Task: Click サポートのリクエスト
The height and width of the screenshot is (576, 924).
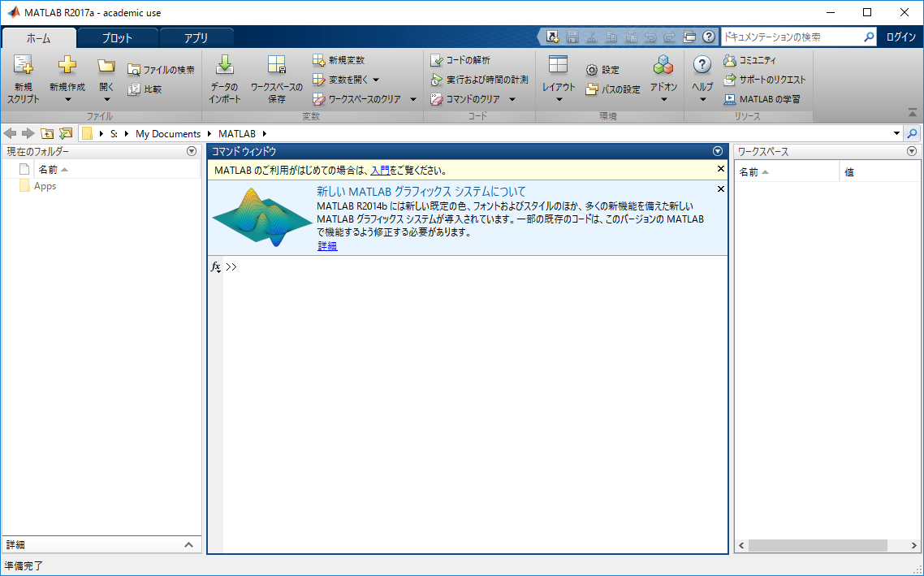Action: pos(764,80)
